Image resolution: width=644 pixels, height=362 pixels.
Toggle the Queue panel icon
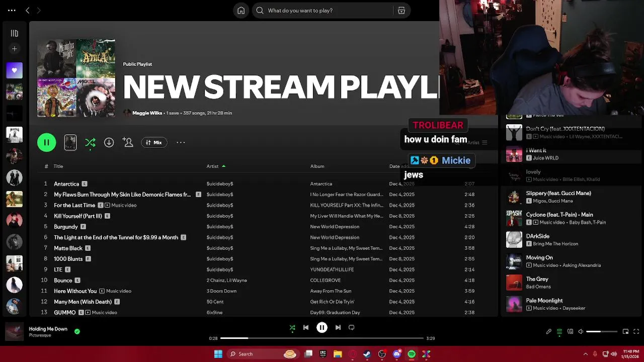pyautogui.click(x=559, y=332)
